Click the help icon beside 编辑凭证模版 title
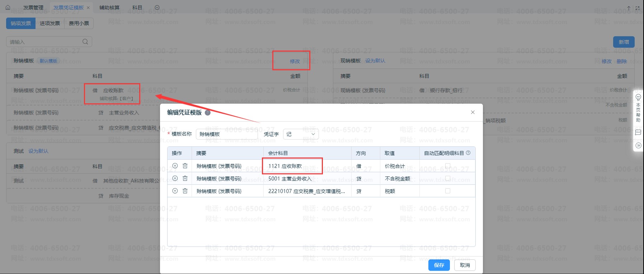644x274 pixels. click(x=207, y=113)
